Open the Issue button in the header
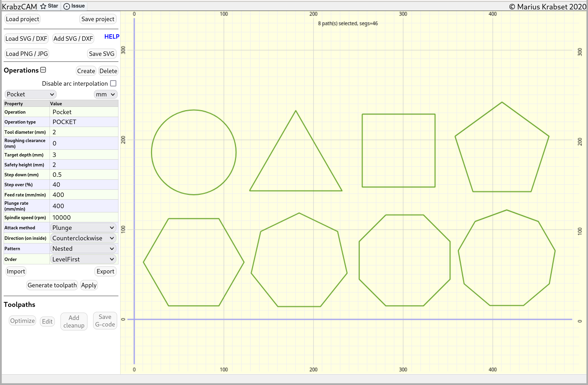Screen dimensions: 588x385 tap(74, 6)
